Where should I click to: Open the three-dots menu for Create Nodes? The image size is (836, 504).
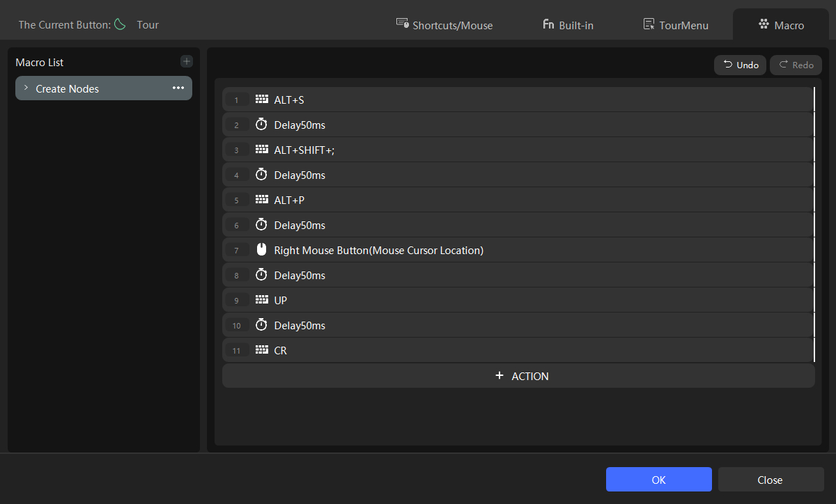(x=178, y=88)
